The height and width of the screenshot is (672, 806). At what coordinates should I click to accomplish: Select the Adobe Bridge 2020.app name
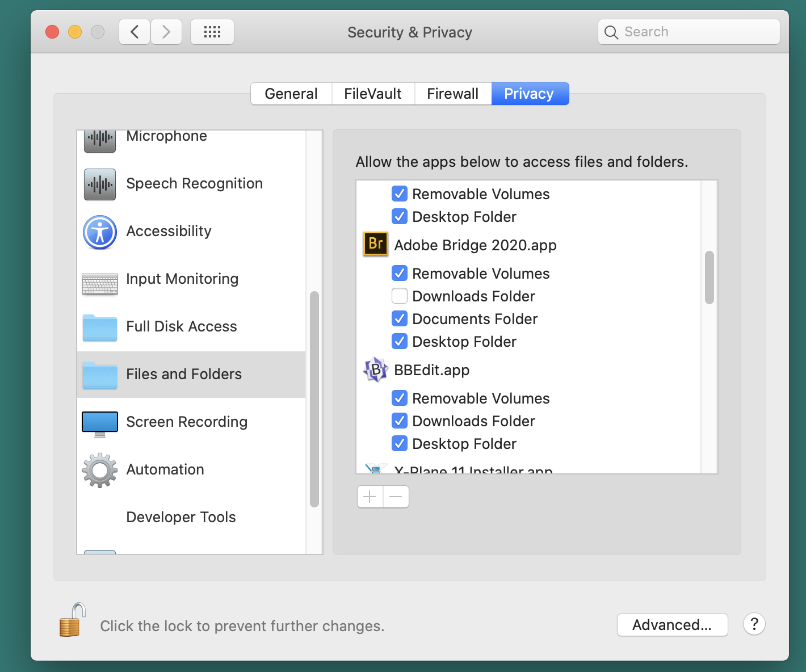475,245
